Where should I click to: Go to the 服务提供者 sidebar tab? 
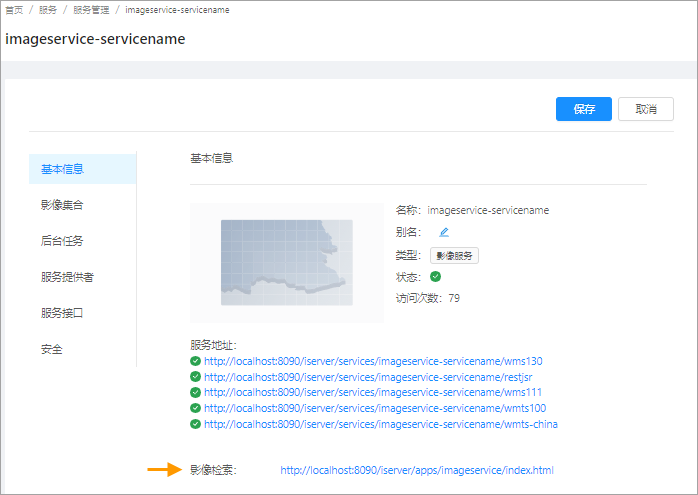(x=67, y=277)
